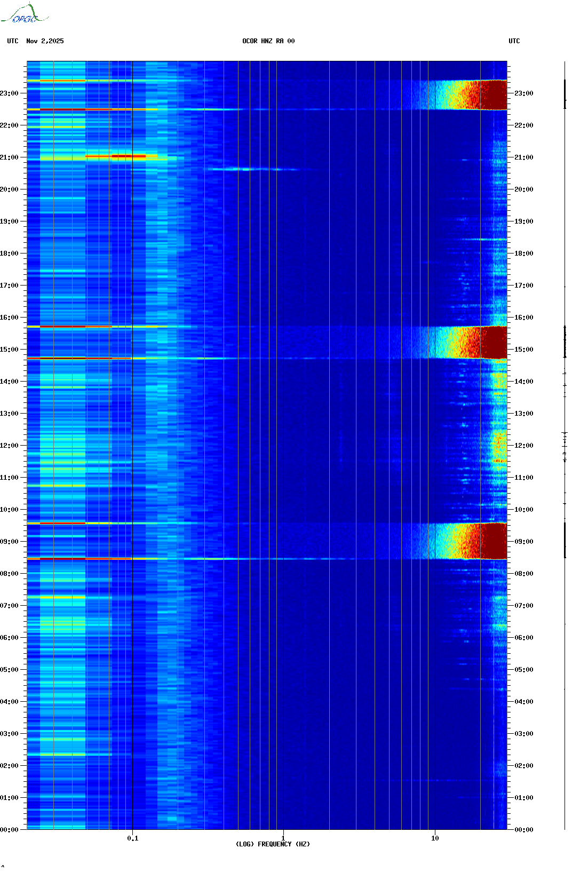Click the left axis '09:00' label

pyautogui.click(x=9, y=542)
